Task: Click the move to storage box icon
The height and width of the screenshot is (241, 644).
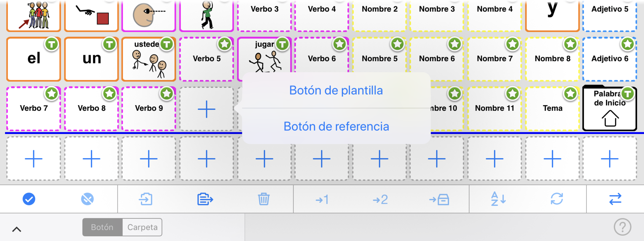Action: pyautogui.click(x=439, y=200)
